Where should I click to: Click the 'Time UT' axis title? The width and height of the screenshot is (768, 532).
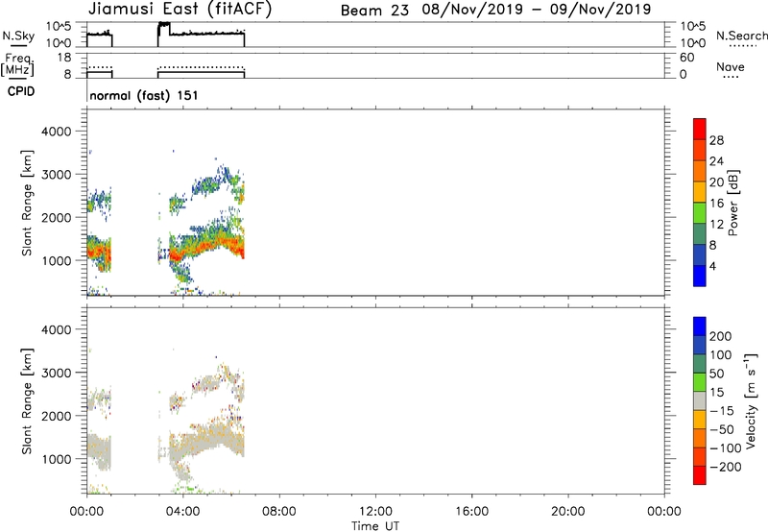click(x=375, y=526)
